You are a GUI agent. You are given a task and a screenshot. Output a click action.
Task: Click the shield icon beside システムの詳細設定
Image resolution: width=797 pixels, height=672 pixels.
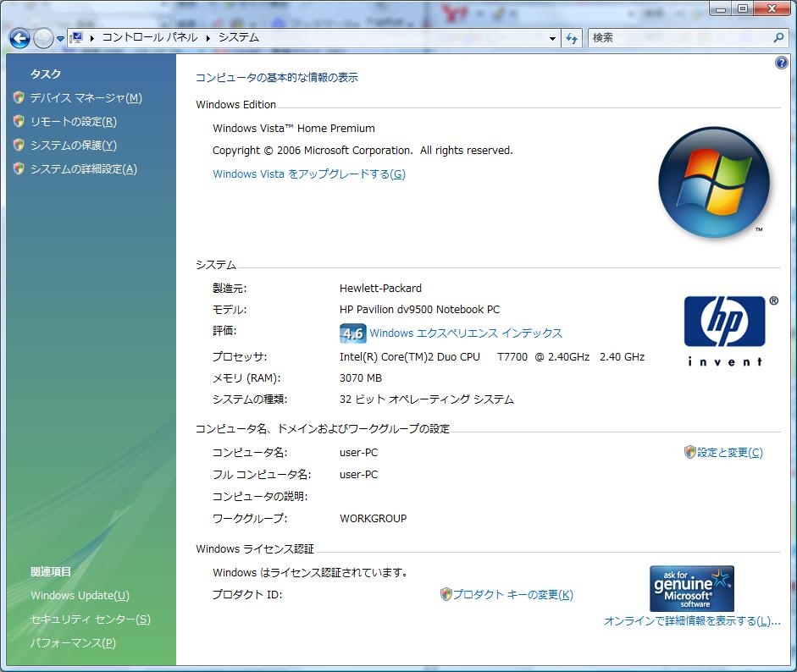[19, 169]
